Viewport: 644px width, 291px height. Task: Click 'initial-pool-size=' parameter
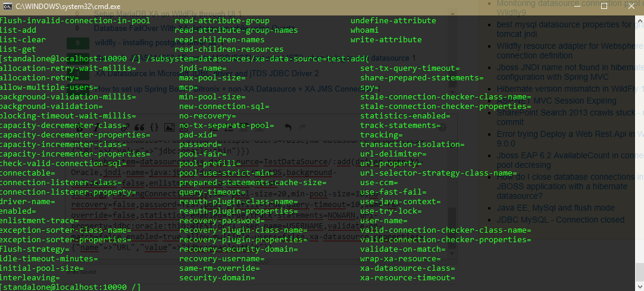[42, 268]
